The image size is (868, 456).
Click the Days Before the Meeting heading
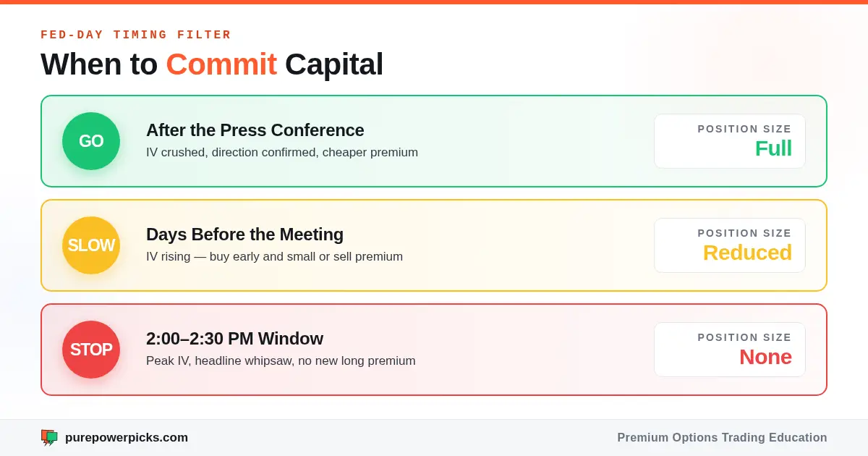tap(244, 235)
